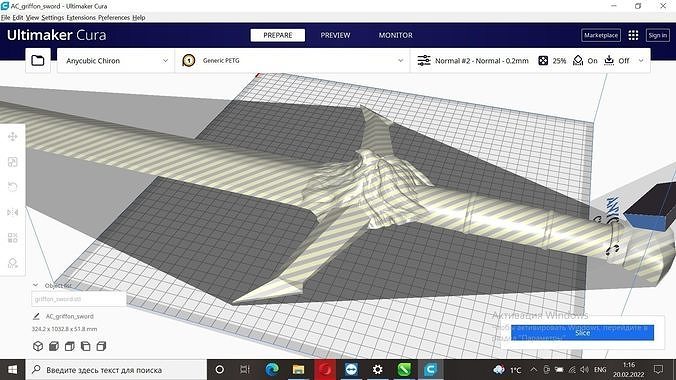Select the Mirror tool in left toolbar
Image resolution: width=676 pixels, height=380 pixels.
point(13,212)
